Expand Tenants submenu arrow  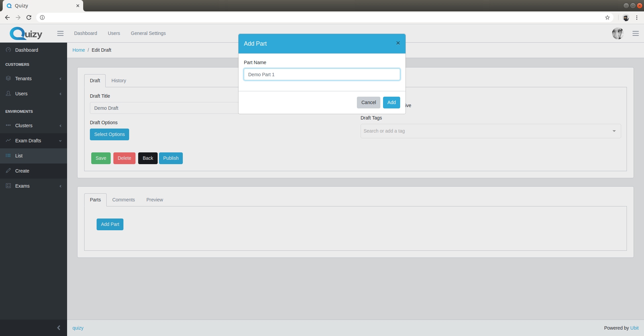(60, 79)
